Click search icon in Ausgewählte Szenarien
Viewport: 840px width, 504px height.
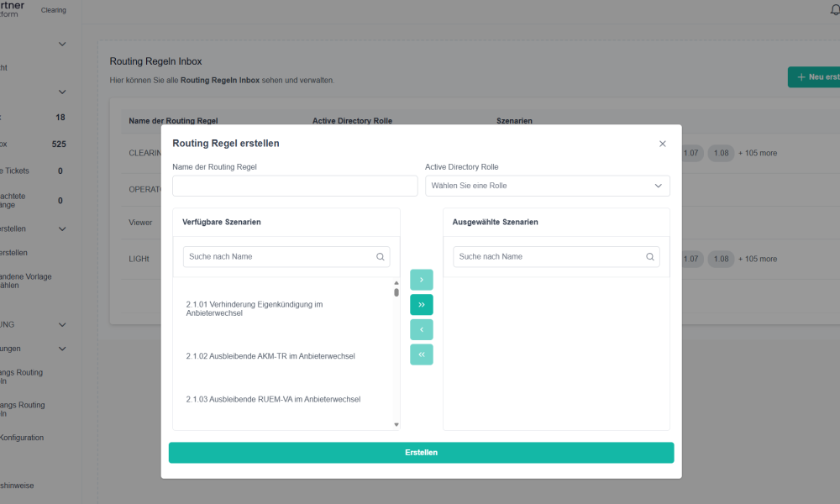pos(650,257)
